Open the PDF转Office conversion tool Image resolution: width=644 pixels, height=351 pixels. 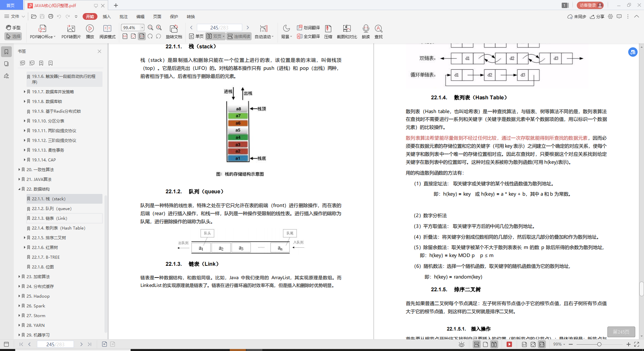pos(42,31)
